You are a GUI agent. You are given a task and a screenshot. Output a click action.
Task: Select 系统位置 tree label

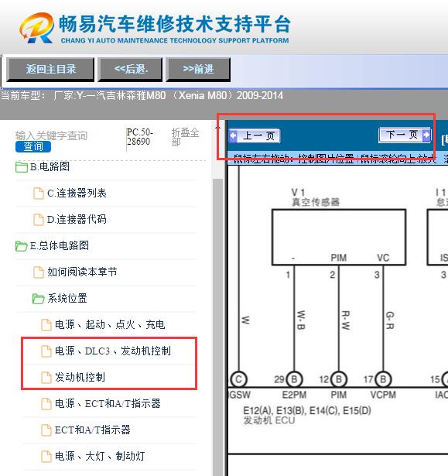(x=67, y=298)
